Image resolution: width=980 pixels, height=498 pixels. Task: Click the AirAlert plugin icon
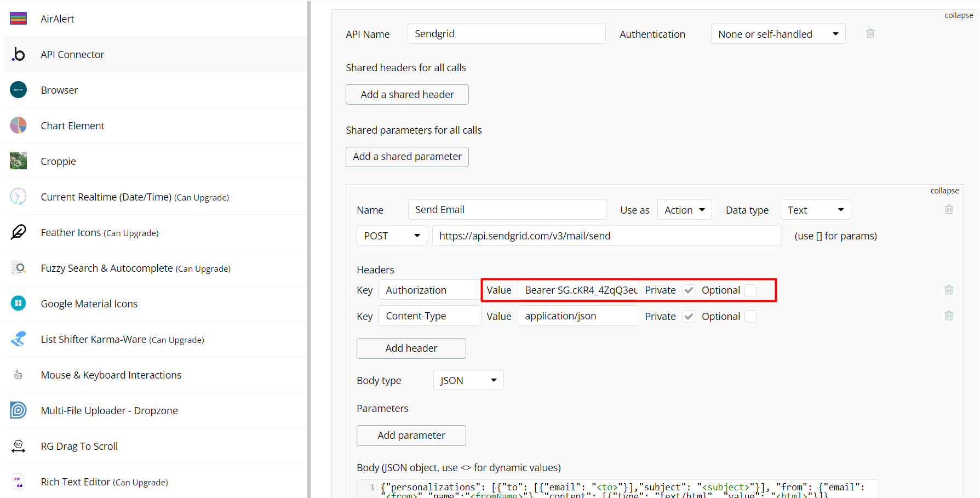pos(18,19)
